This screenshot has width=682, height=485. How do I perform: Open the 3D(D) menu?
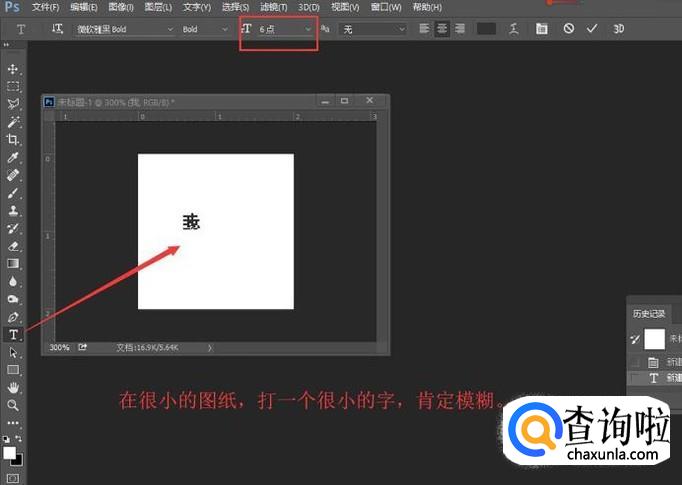(309, 7)
